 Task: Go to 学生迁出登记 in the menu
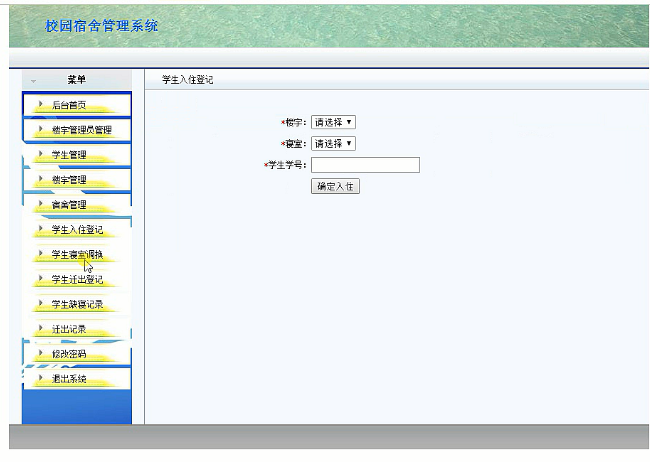coord(77,279)
